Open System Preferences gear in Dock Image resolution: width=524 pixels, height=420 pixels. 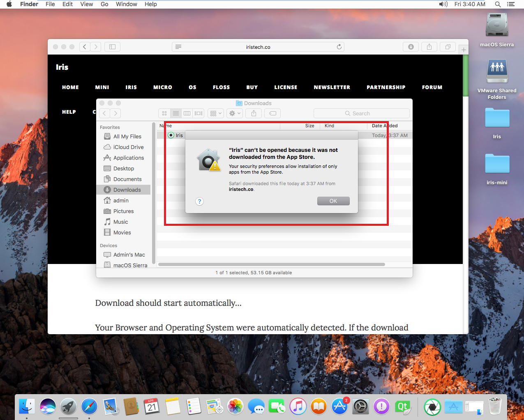click(x=360, y=406)
